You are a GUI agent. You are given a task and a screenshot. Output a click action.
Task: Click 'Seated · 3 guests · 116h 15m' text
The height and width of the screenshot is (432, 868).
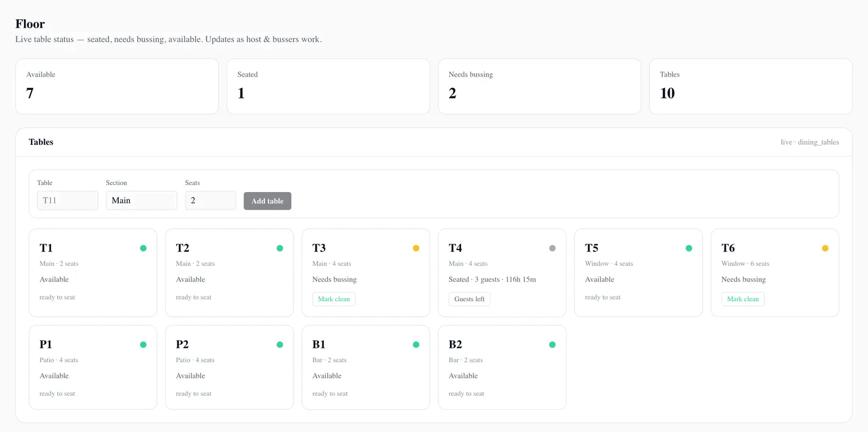(x=493, y=279)
